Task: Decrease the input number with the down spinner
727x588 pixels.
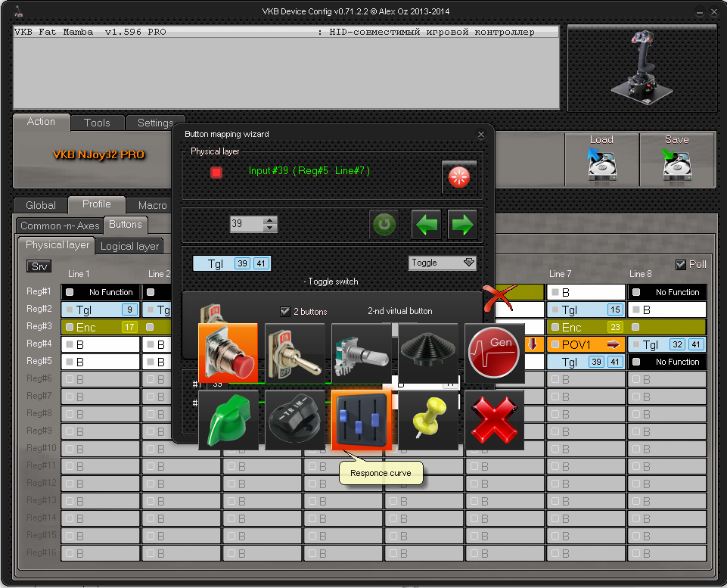Action: point(270,228)
